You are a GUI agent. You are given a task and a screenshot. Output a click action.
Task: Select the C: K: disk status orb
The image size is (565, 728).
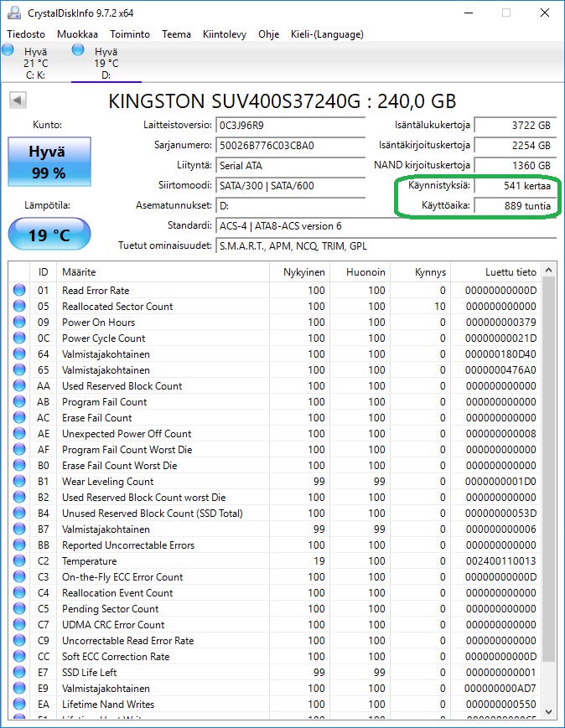(x=8, y=49)
